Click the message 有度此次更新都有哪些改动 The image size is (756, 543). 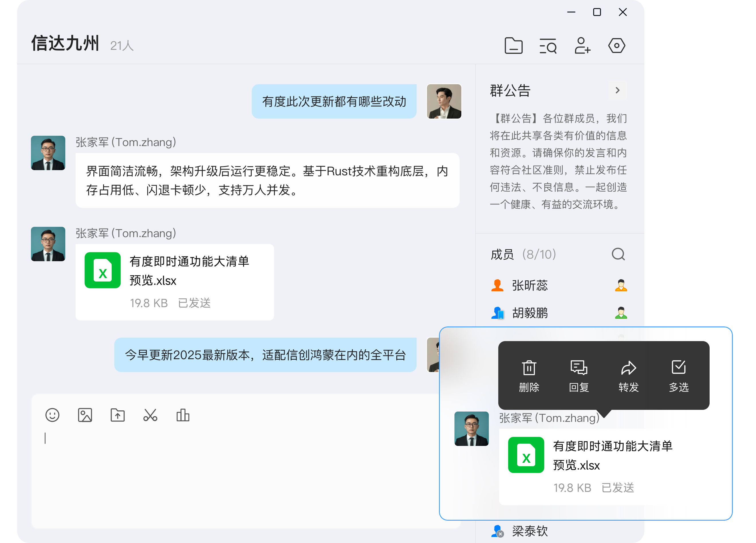click(x=334, y=101)
